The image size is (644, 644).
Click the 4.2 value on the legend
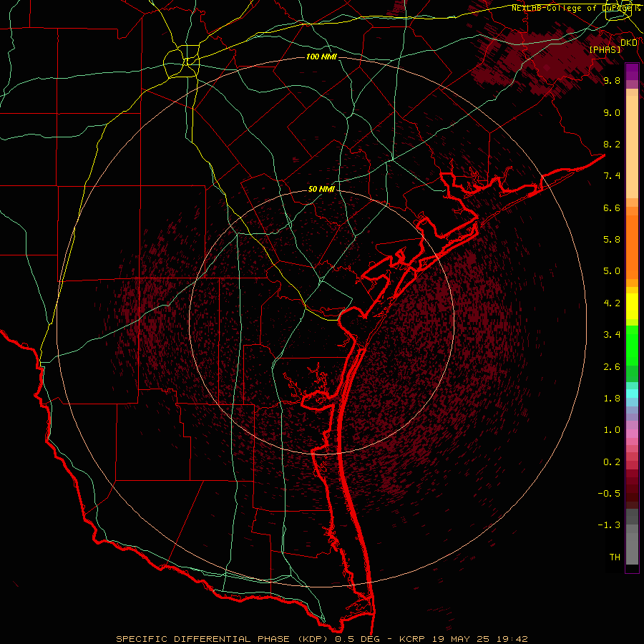point(612,303)
